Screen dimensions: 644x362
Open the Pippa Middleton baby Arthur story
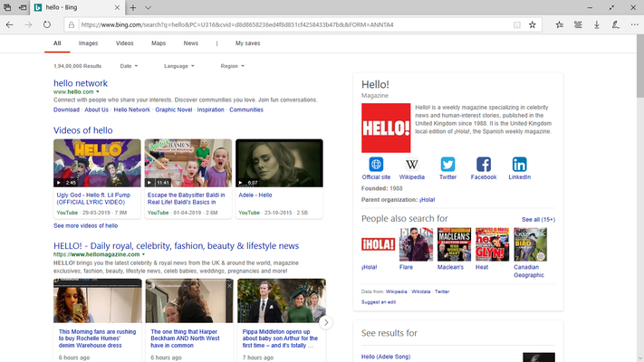point(280,338)
